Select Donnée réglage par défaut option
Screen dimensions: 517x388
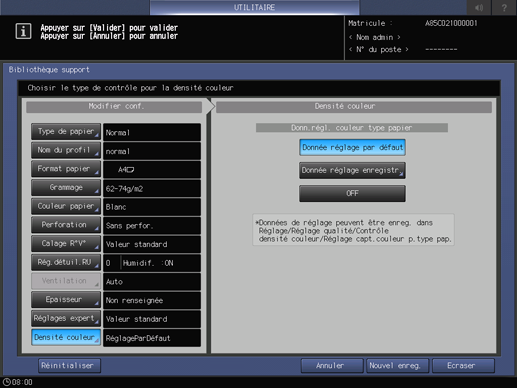click(352, 147)
